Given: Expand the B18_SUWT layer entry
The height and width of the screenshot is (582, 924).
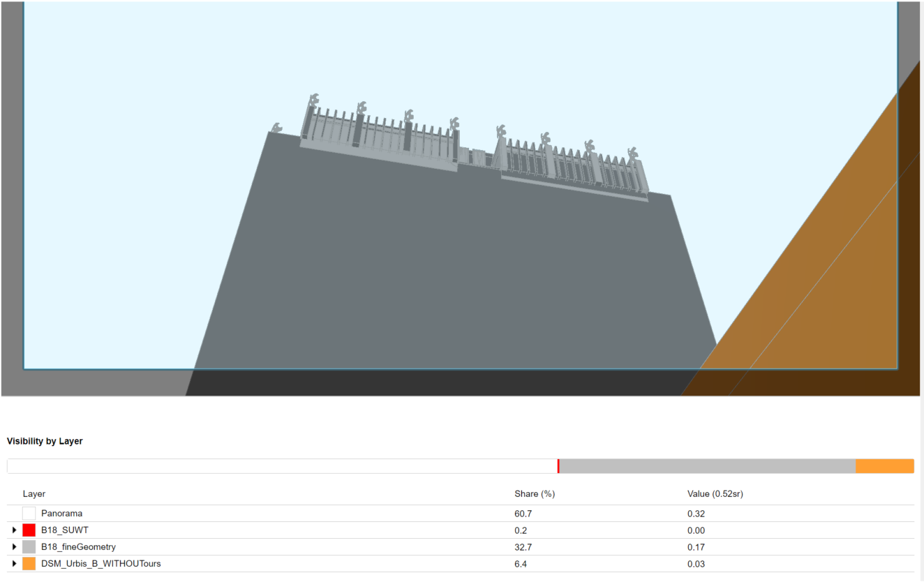Looking at the screenshot, I should click(x=14, y=530).
